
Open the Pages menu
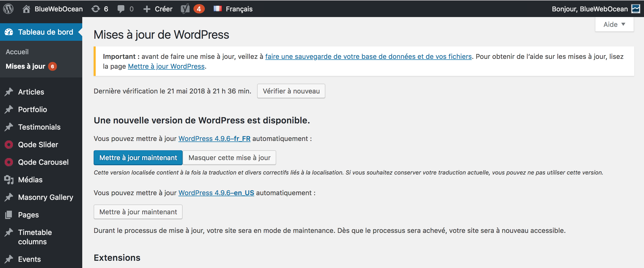[x=28, y=215]
